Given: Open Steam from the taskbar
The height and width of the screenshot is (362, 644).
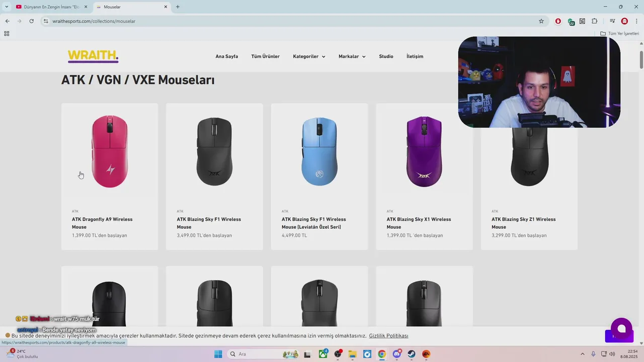Looking at the screenshot, I should [411, 354].
